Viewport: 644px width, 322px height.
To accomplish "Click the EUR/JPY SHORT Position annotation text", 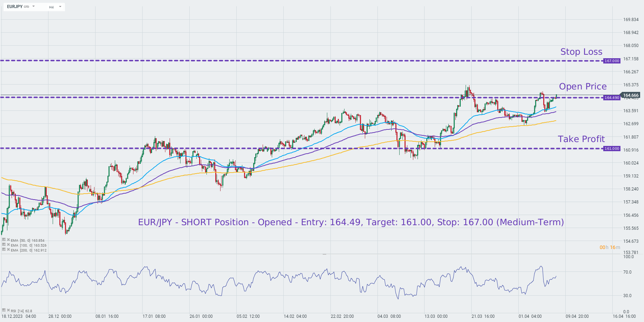I will (351, 222).
